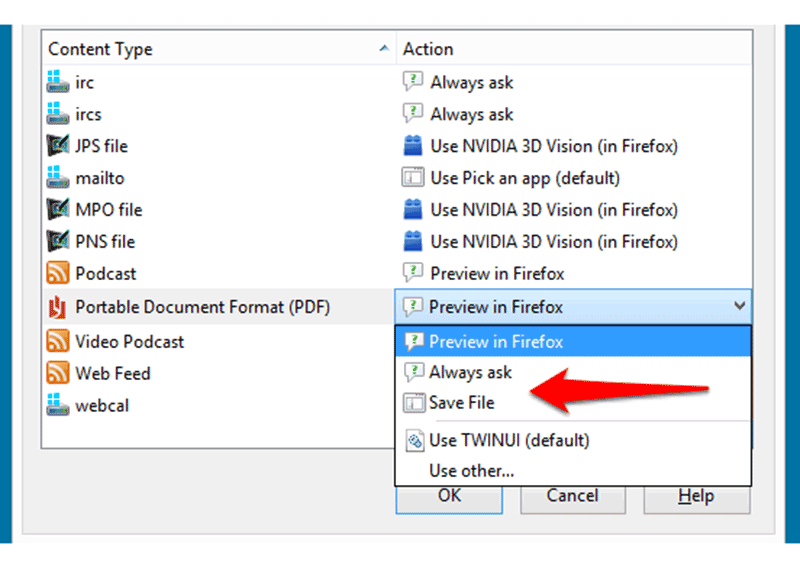Select the webcal protocol icon

[58, 405]
